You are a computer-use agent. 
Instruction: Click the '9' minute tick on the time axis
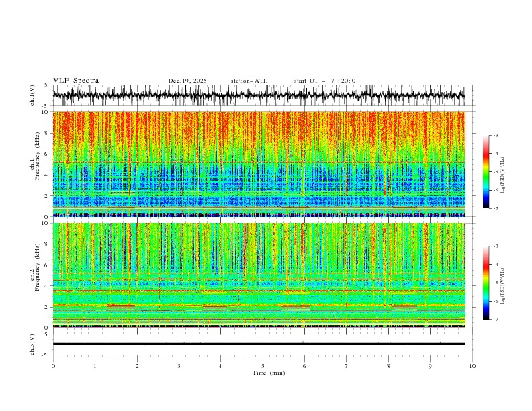click(x=430, y=366)
